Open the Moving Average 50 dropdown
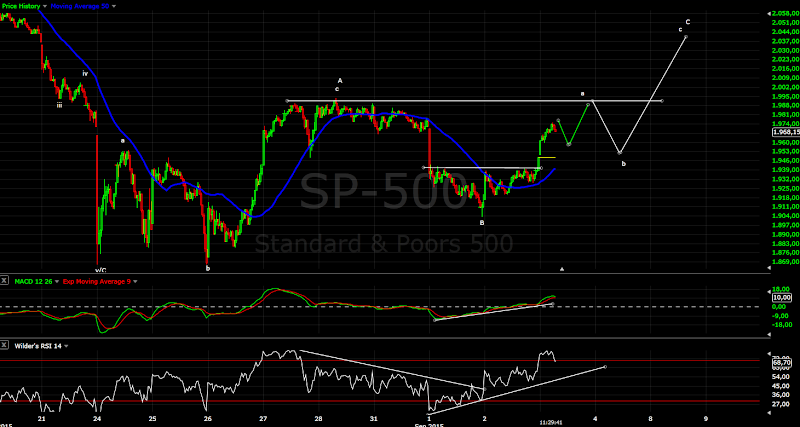 pyautogui.click(x=113, y=6)
